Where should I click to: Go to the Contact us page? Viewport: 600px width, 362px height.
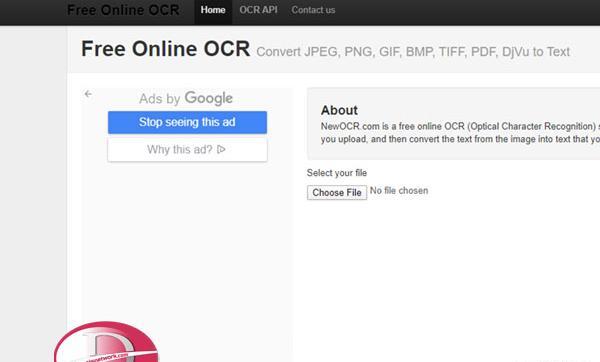313,10
